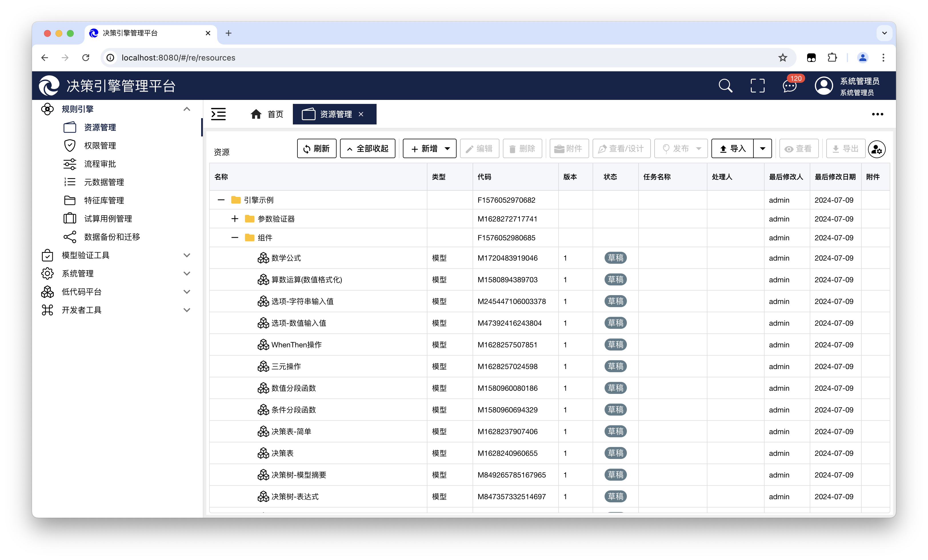Bookmark this page with star icon
Image resolution: width=928 pixels, height=560 pixels.
783,58
